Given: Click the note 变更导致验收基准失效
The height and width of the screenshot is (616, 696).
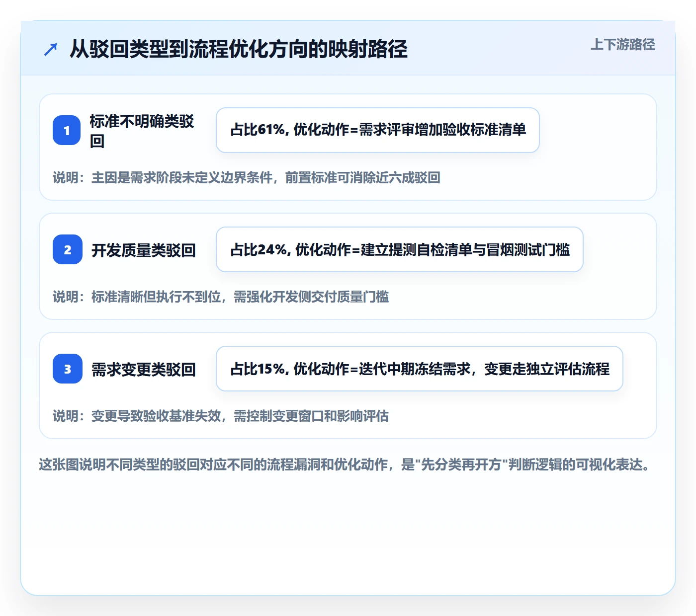Looking at the screenshot, I should [221, 416].
